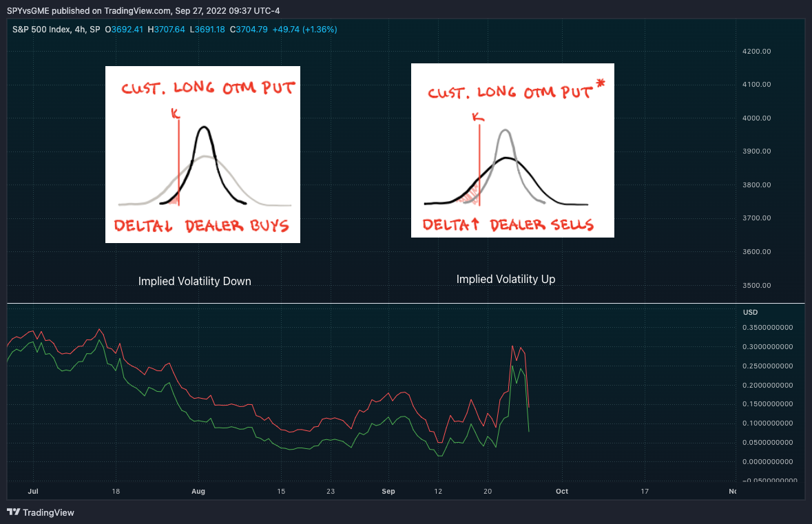Image resolution: width=812 pixels, height=524 pixels.
Task: Click the 0.3000000000 indicator scale value
Action: (x=767, y=347)
